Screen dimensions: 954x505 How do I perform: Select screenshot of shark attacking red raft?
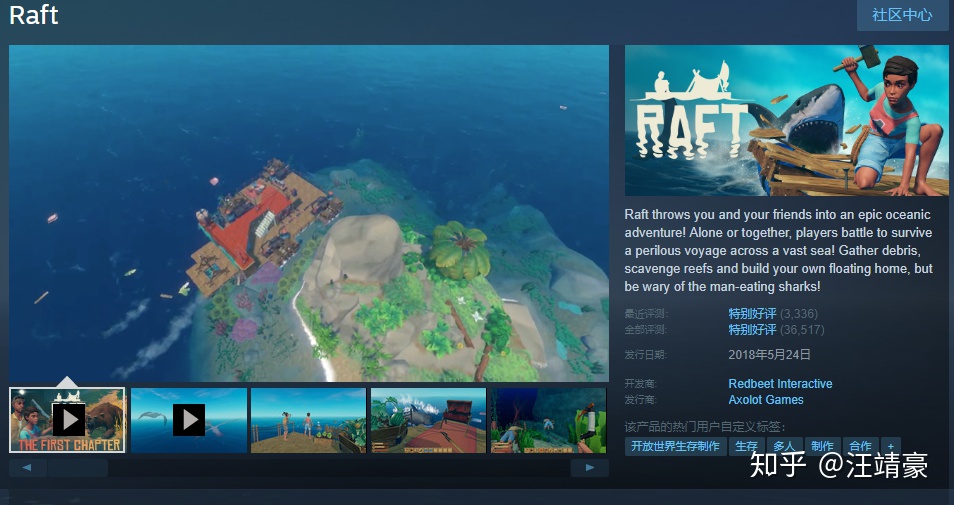pyautogui.click(x=428, y=420)
